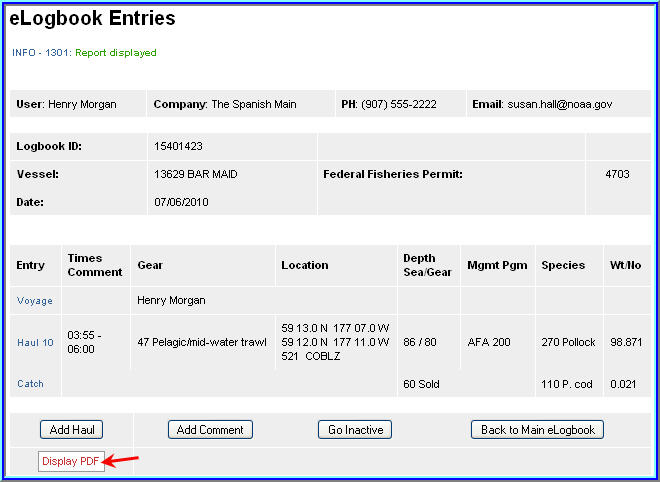
Task: Click the weight value 98.871
Action: pos(626,342)
